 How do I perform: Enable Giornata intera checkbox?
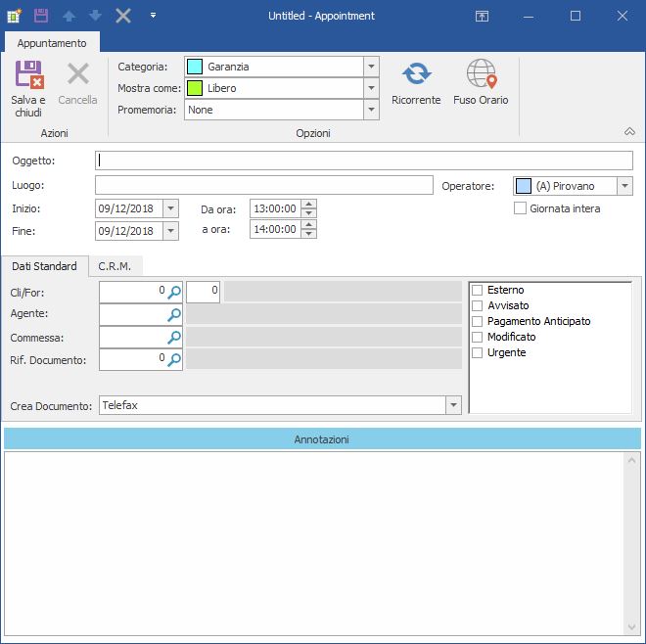[x=520, y=208]
